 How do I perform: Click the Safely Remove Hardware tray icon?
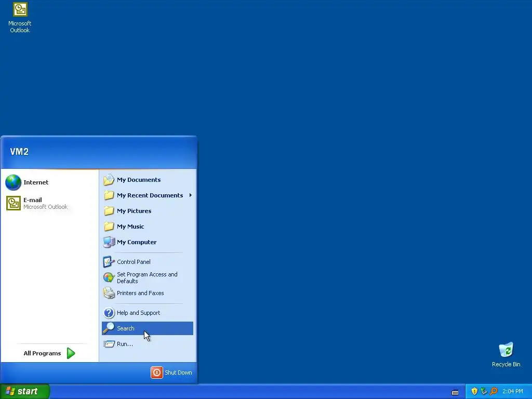pos(484,391)
